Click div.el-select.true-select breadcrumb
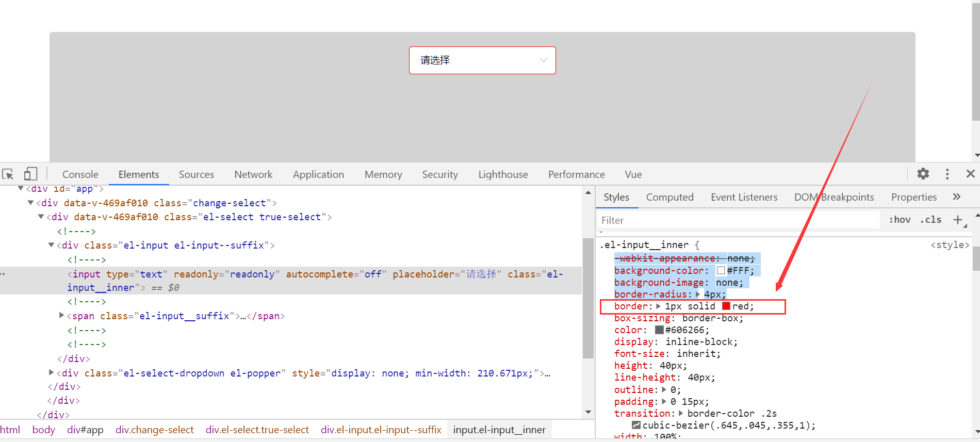The width and height of the screenshot is (980, 442). (x=257, y=430)
